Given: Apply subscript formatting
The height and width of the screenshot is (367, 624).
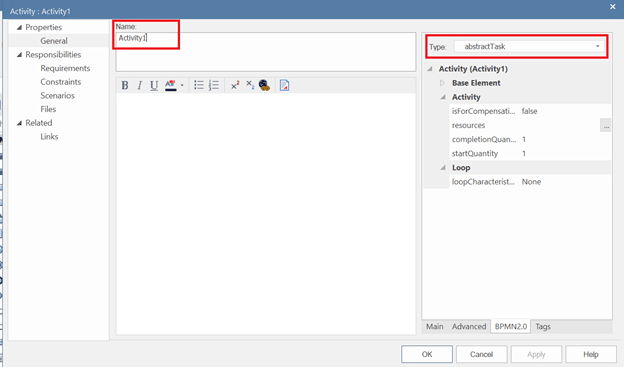Looking at the screenshot, I should point(250,85).
